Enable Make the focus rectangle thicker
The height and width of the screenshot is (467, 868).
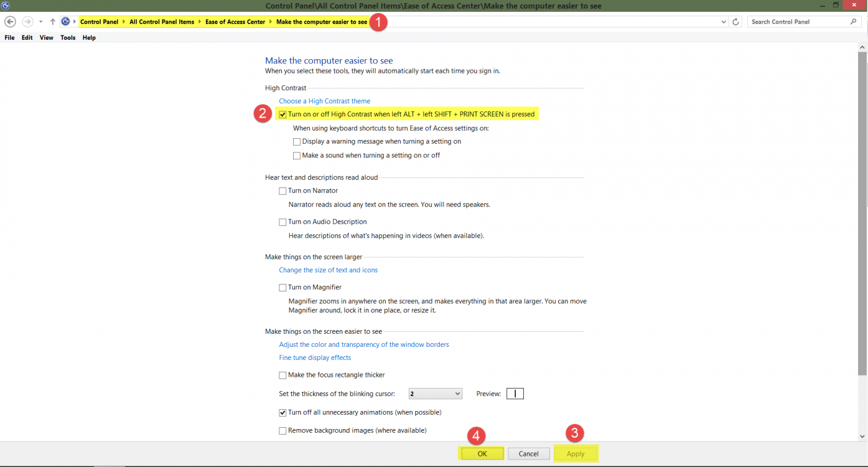[282, 375]
